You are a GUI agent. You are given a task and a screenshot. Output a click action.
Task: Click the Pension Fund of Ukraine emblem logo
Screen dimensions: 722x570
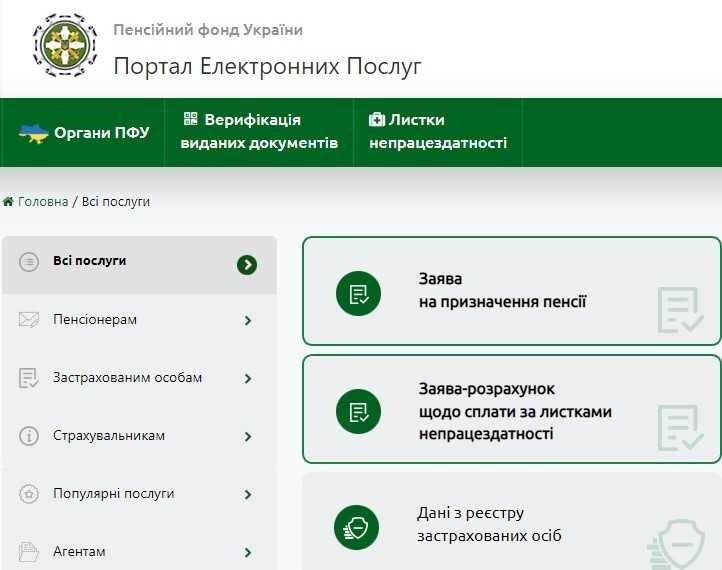pos(65,45)
